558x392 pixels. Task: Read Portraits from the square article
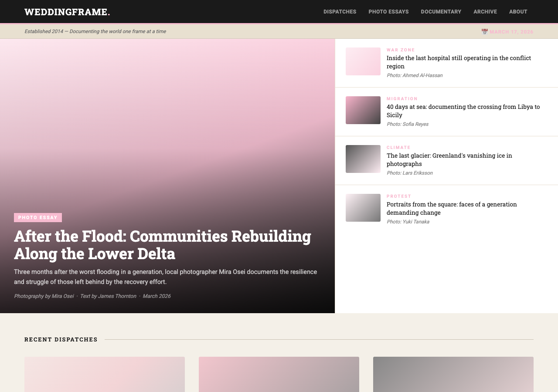tap(451, 208)
